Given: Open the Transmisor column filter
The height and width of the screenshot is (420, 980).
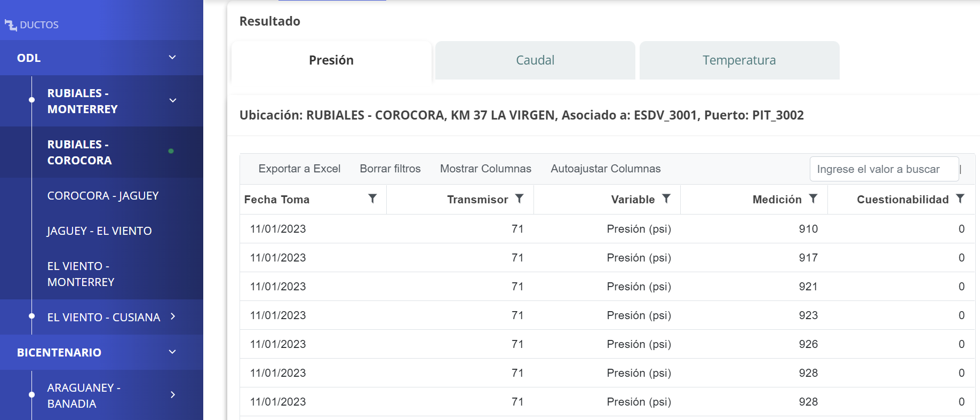Looking at the screenshot, I should tap(519, 199).
